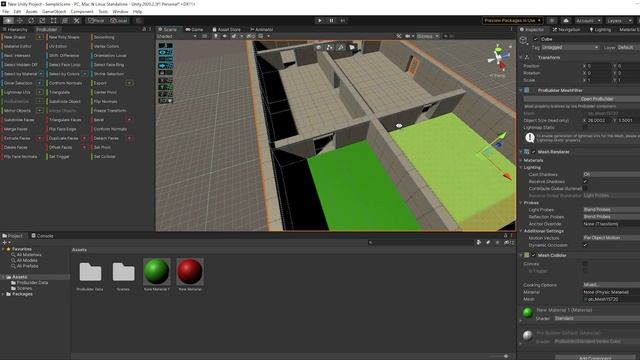Click the lightmap warning info icon
The height and width of the screenshot is (360, 640).
pyautogui.click(x=530, y=138)
